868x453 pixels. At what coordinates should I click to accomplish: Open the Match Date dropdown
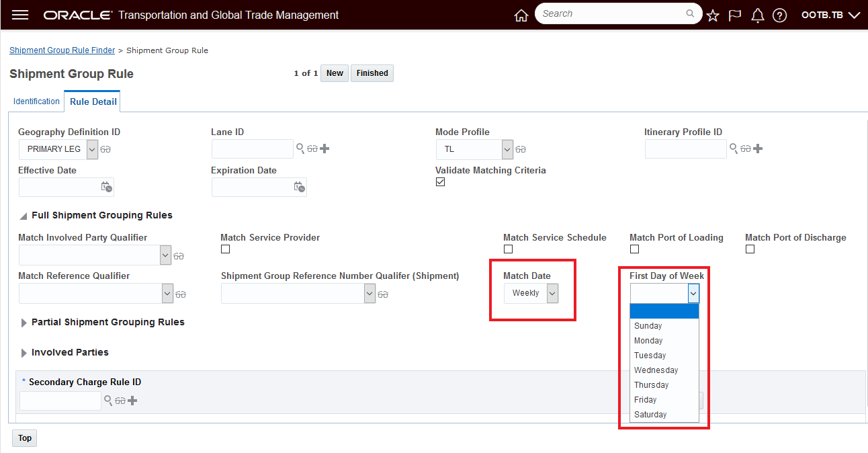[x=552, y=293]
